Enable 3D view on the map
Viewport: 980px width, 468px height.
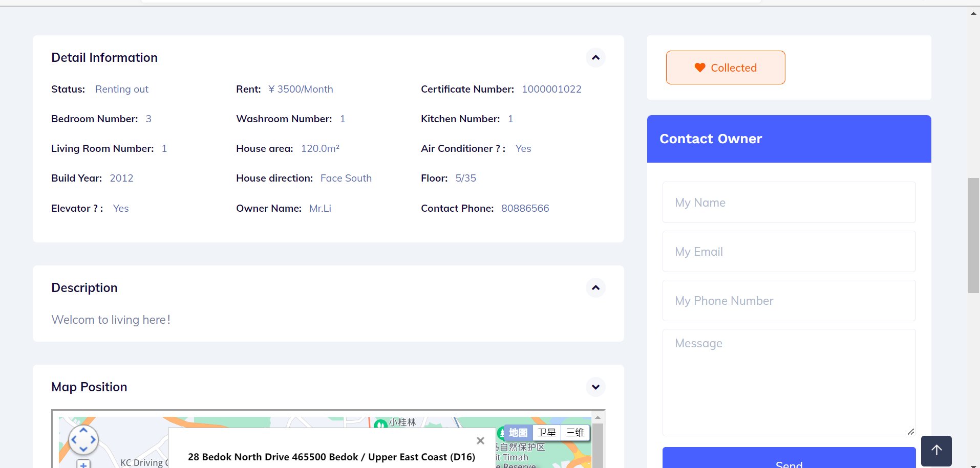click(575, 432)
